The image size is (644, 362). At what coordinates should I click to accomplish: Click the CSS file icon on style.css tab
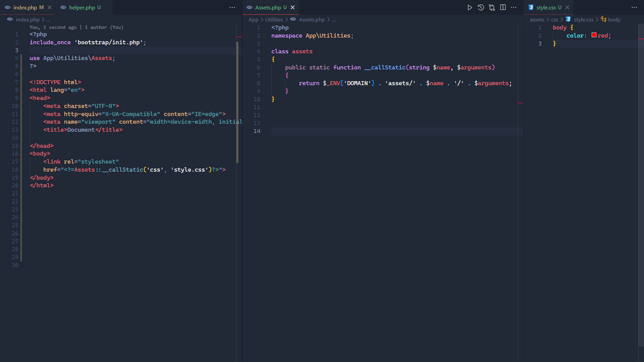point(531,7)
